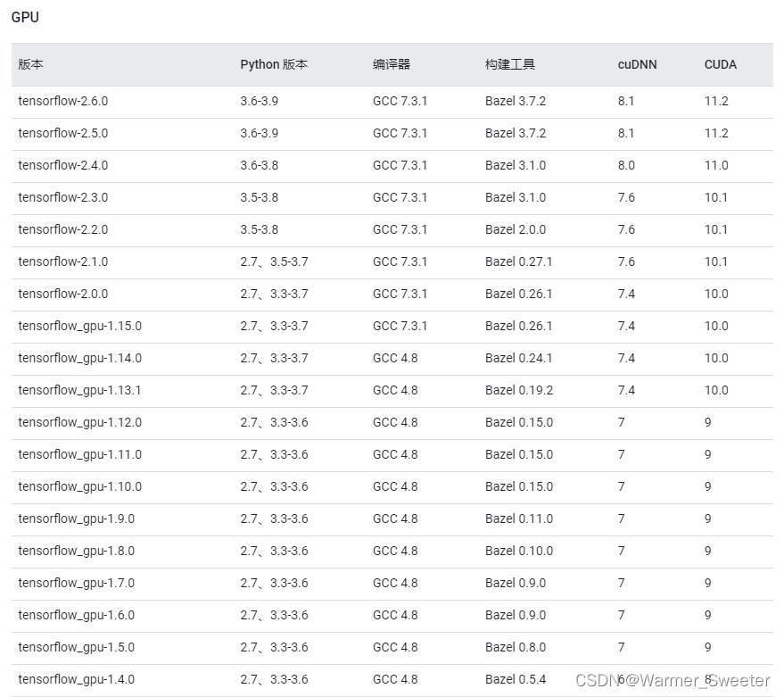Click CUDA 9 in tensorflow_gpu-1.5.0 row
This screenshot has width=784, height=697.
point(708,647)
